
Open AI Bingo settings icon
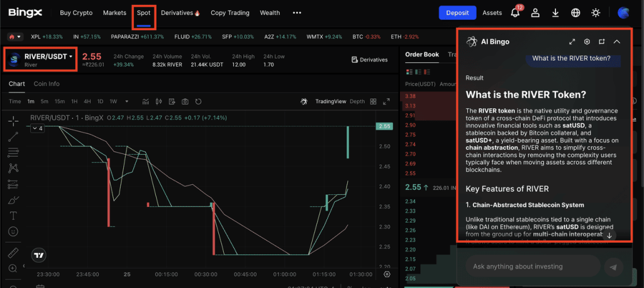(x=587, y=42)
